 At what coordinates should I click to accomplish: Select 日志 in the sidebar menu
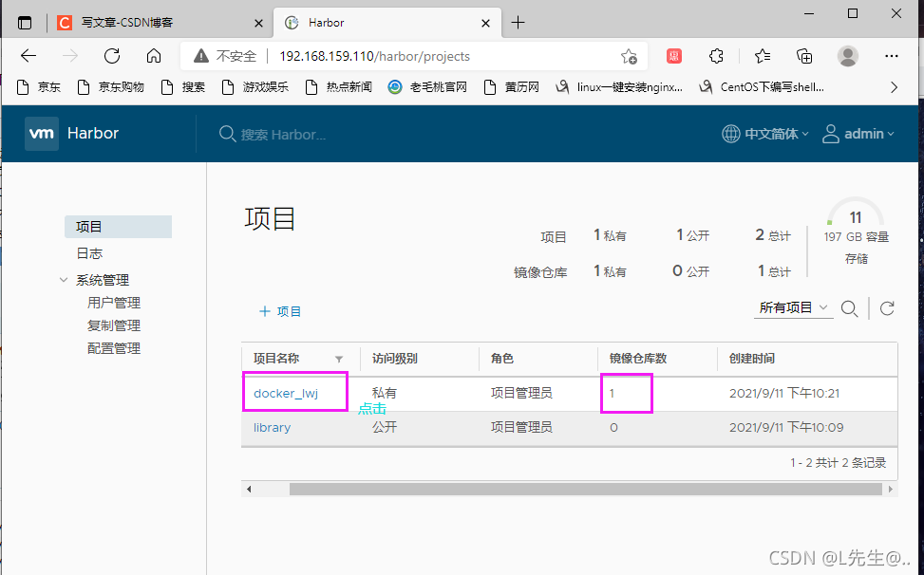pyautogui.click(x=89, y=252)
